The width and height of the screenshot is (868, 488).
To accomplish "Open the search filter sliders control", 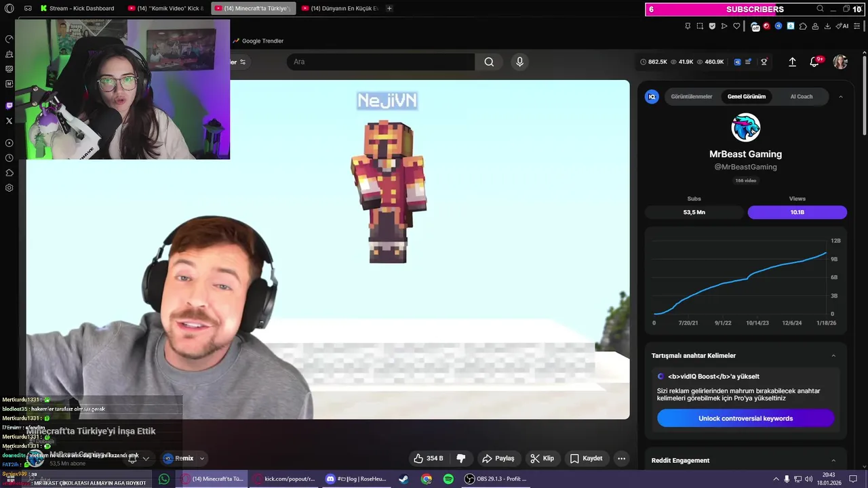I will pos(242,62).
